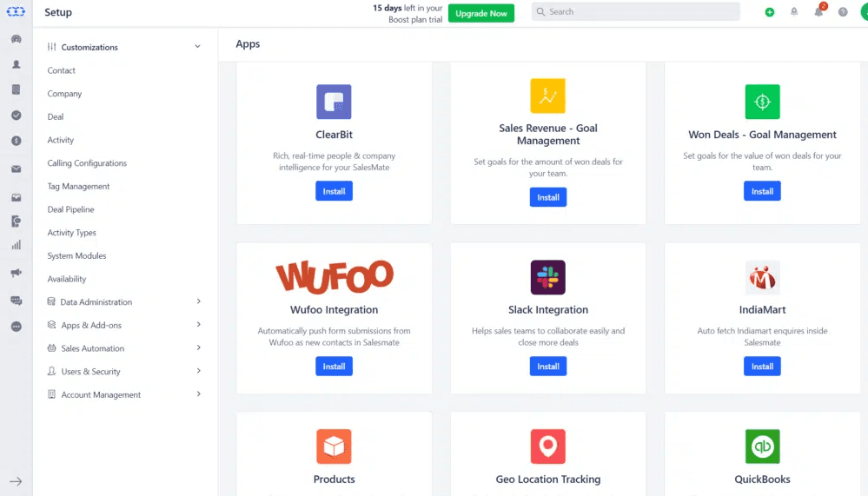Image resolution: width=868 pixels, height=496 pixels.
Task: Click the QuickBooks app icon
Action: [x=762, y=446]
